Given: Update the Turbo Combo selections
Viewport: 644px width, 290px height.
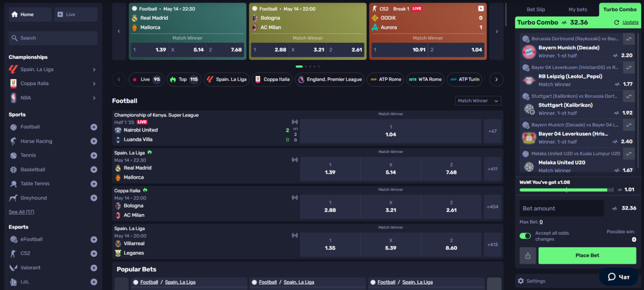Looking at the screenshot, I should [626, 23].
